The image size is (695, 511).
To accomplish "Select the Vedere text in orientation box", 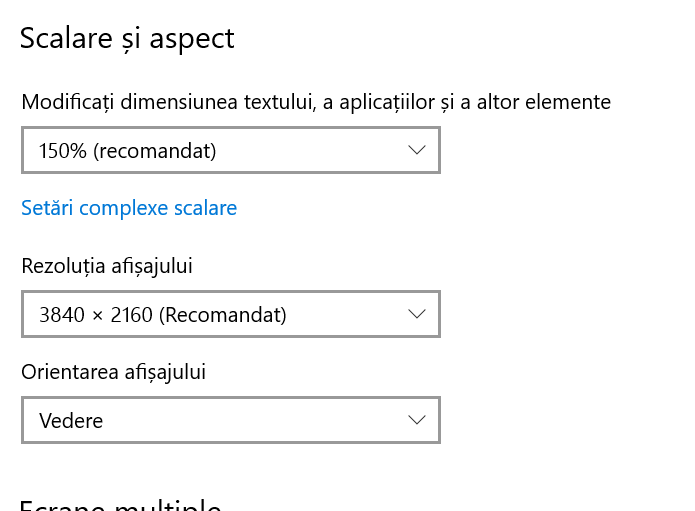I will click(71, 421).
